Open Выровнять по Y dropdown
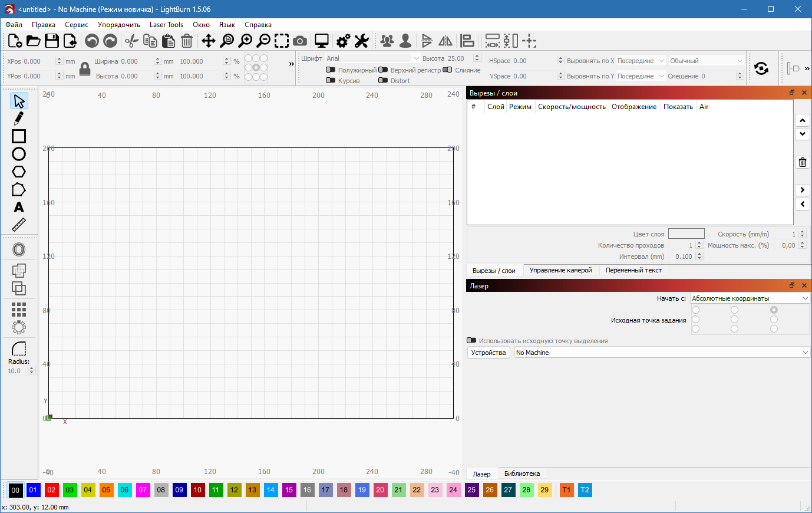This screenshot has width=812, height=513. [641, 76]
